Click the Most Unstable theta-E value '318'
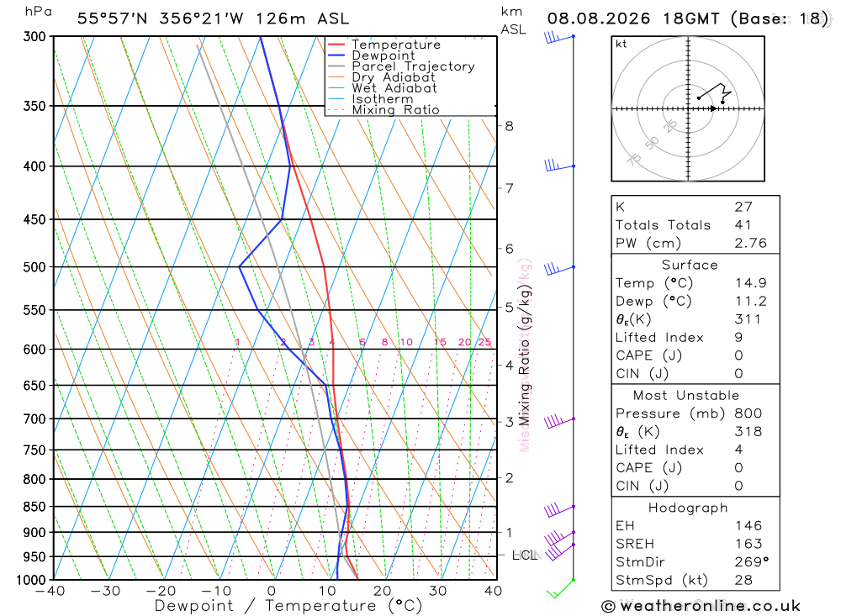 click(x=748, y=432)
